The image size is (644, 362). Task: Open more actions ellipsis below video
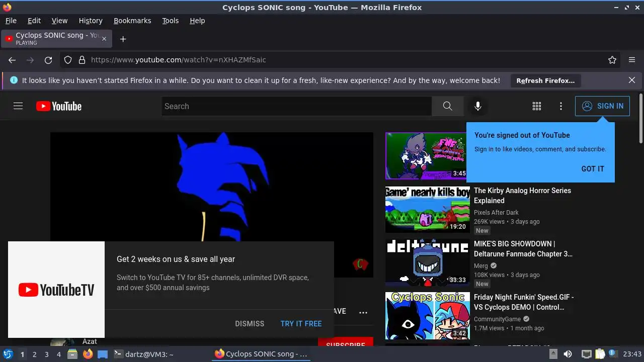click(363, 312)
